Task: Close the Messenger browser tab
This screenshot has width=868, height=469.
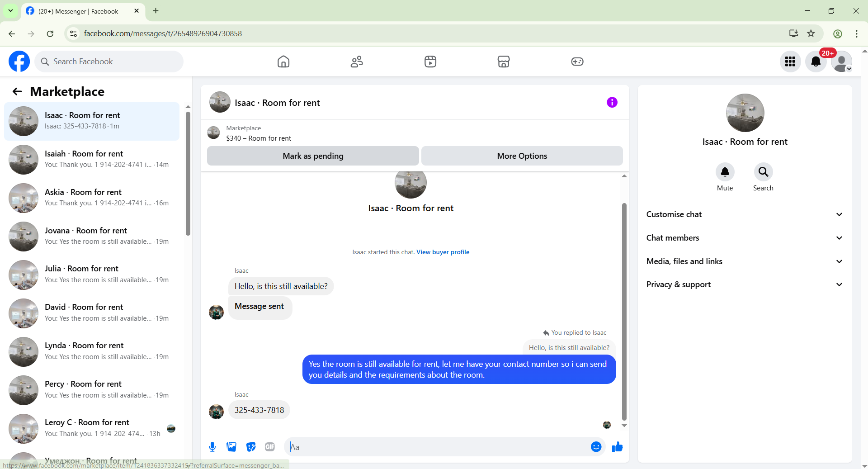Action: (137, 11)
